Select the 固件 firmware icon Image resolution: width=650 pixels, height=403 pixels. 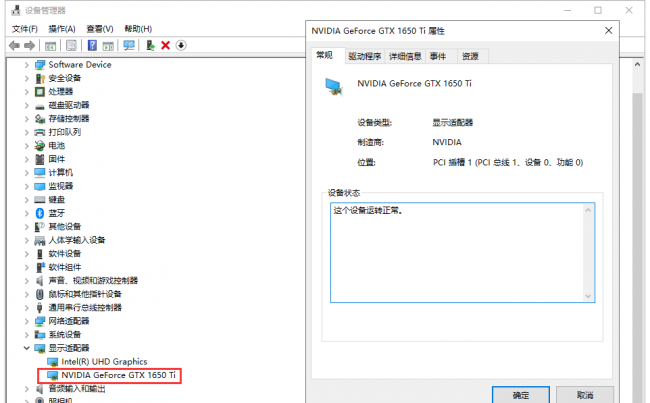click(40, 159)
